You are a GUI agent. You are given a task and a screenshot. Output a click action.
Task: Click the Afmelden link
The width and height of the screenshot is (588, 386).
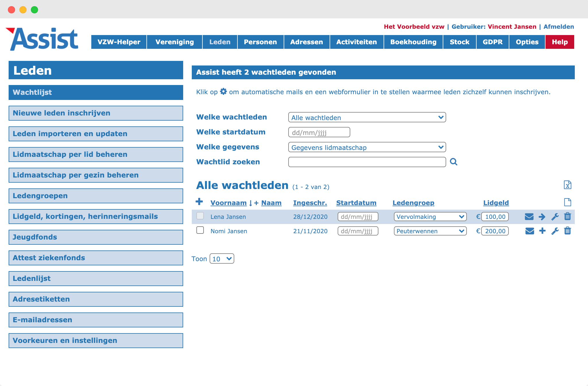559,26
